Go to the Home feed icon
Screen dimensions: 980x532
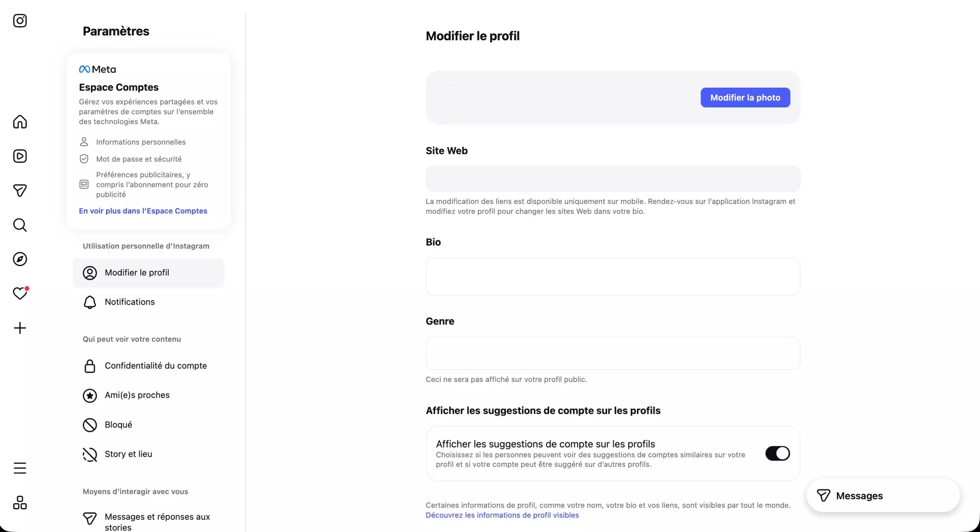tap(20, 122)
